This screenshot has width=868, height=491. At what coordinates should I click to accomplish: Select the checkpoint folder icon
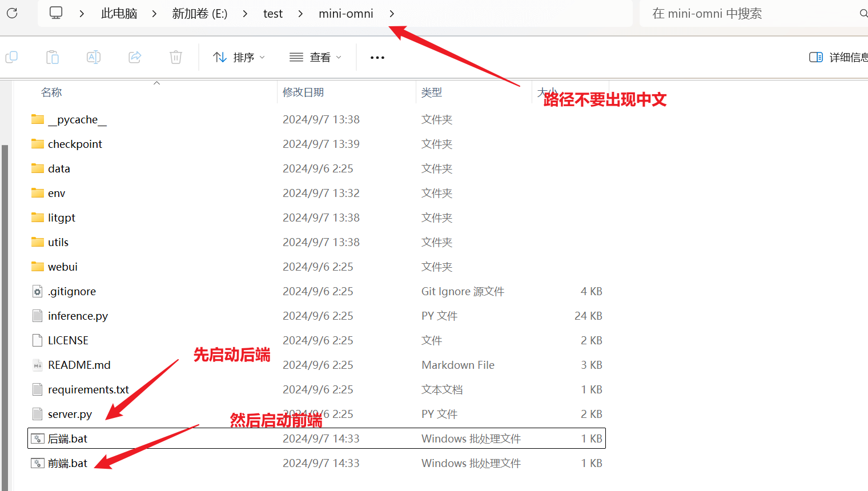(x=38, y=144)
